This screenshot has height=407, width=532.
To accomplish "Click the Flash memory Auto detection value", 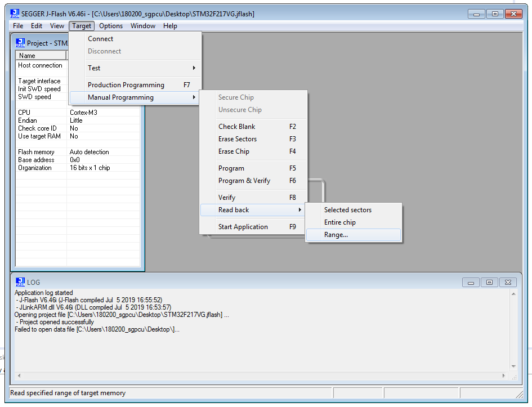I will (x=90, y=152).
